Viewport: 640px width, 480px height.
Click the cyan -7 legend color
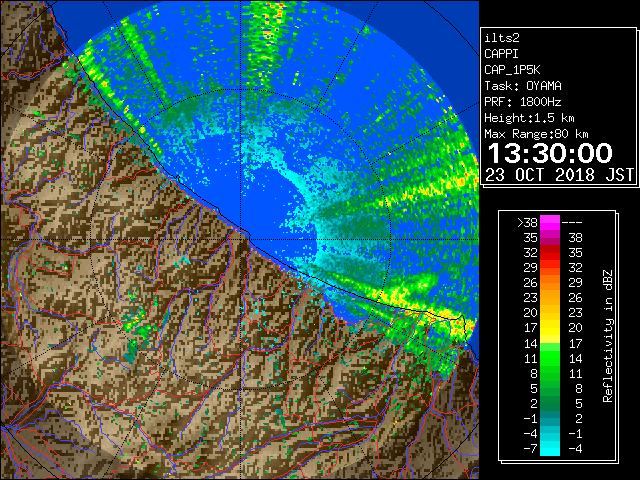[550, 449]
